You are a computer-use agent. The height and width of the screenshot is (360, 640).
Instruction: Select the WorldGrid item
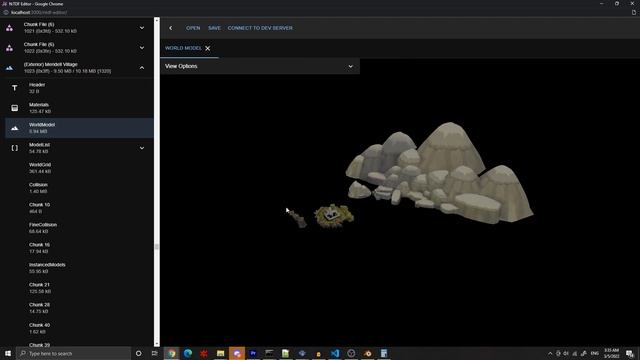(x=79, y=168)
